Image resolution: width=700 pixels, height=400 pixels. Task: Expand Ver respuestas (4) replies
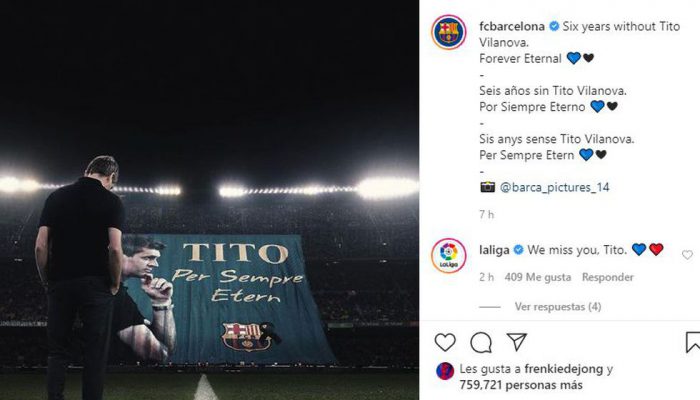coord(558,307)
